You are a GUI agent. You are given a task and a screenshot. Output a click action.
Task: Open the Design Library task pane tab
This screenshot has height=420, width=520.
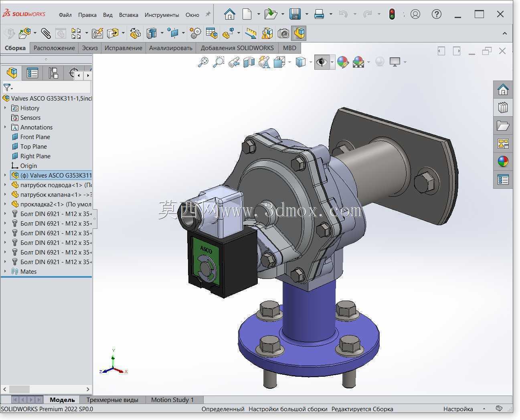503,107
